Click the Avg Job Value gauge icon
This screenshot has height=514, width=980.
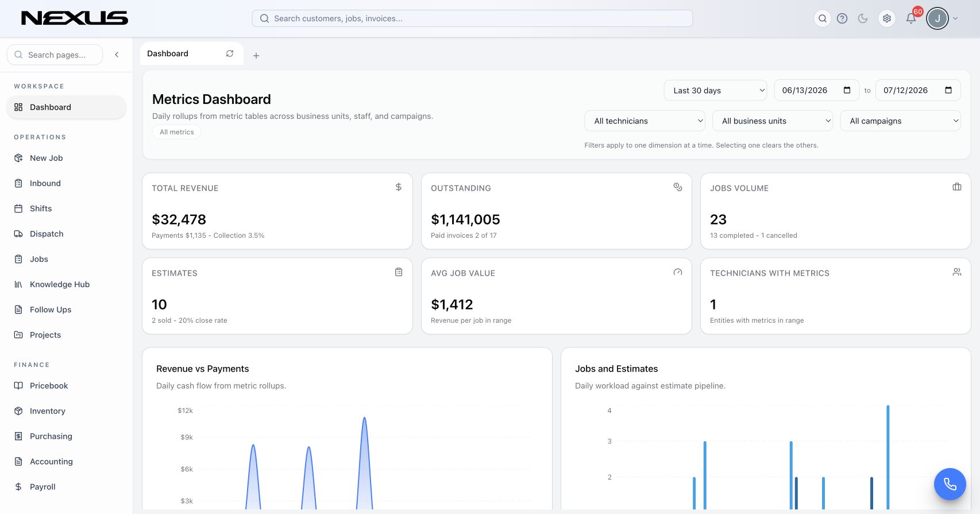click(678, 272)
